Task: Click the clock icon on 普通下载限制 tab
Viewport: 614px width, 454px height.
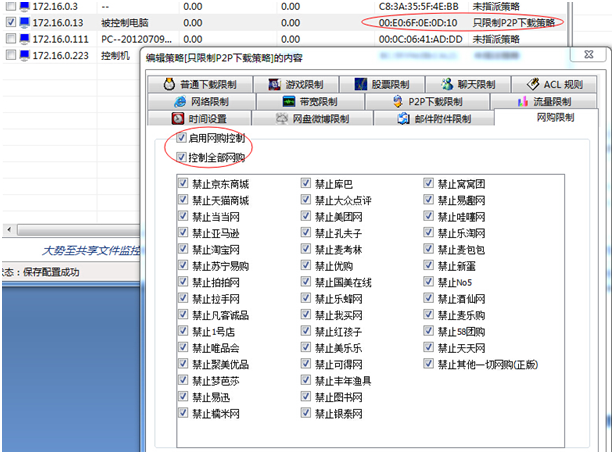Action: pyautogui.click(x=169, y=84)
